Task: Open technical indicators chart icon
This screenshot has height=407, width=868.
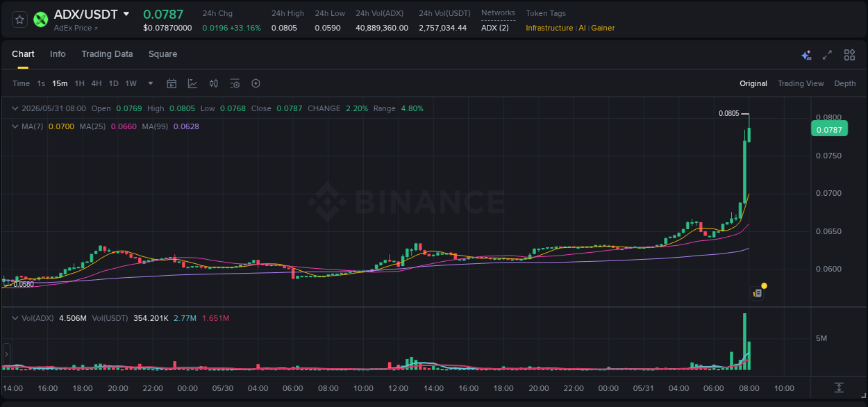Action: [x=192, y=83]
